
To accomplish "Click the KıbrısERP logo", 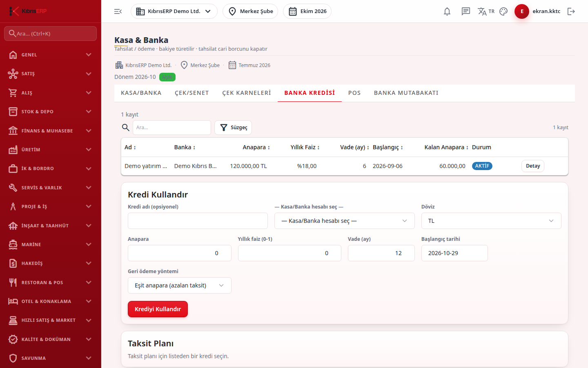I will [x=28, y=11].
